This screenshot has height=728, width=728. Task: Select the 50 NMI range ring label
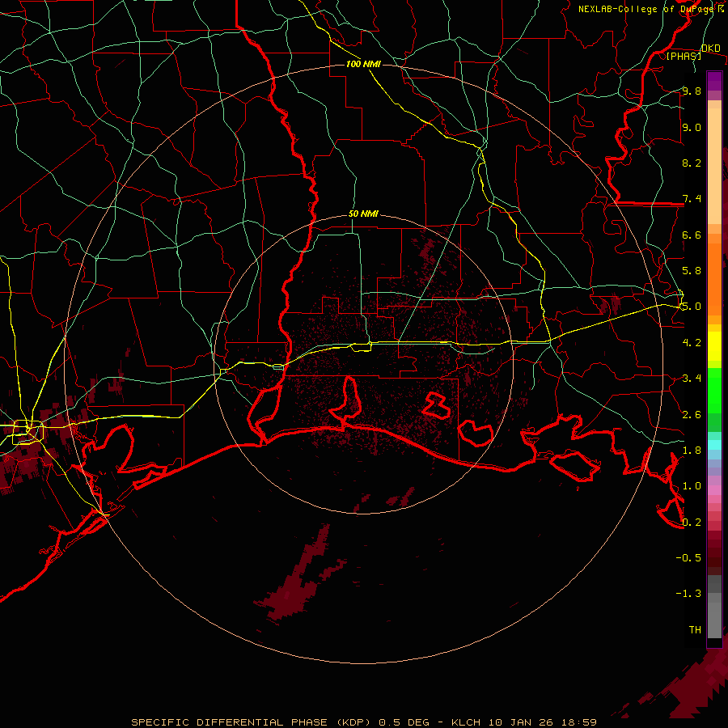tap(363, 214)
